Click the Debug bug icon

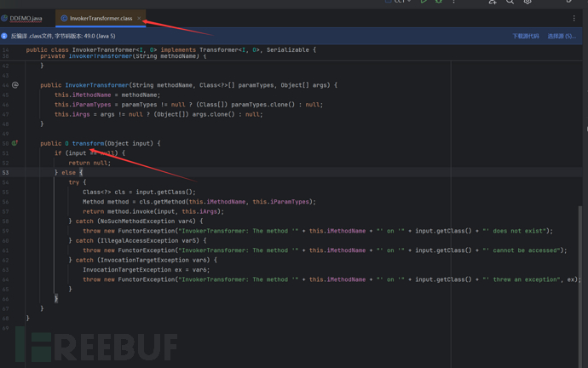(439, 2)
